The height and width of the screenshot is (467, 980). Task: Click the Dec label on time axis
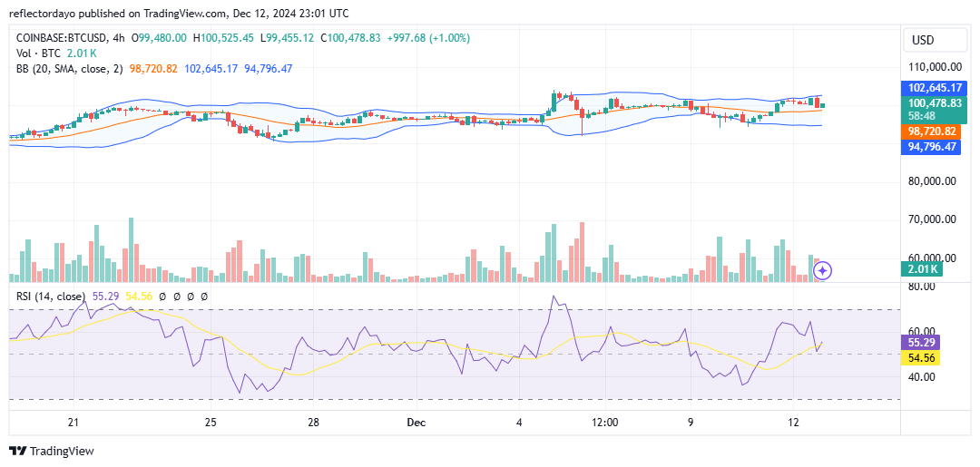point(416,422)
